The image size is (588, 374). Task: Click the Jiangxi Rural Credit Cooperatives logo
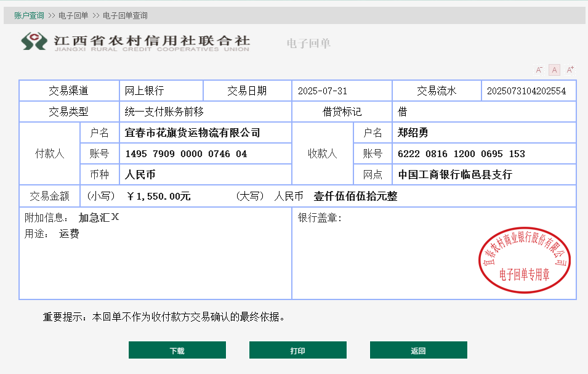pyautogui.click(x=135, y=42)
